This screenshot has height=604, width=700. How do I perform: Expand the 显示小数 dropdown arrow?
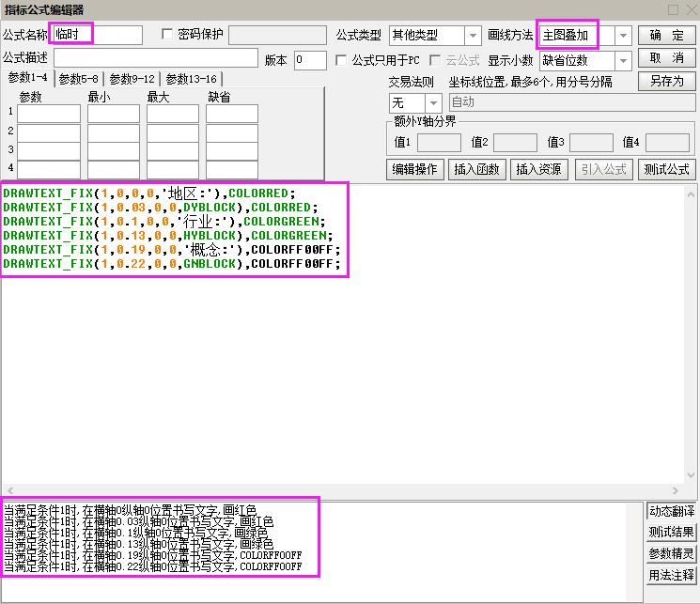point(623,61)
